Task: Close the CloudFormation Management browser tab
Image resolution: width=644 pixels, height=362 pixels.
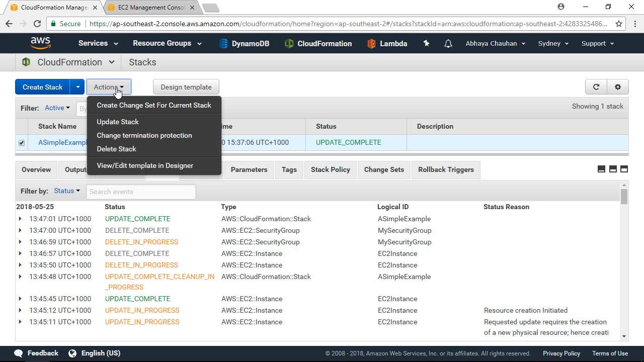Action: (95, 8)
